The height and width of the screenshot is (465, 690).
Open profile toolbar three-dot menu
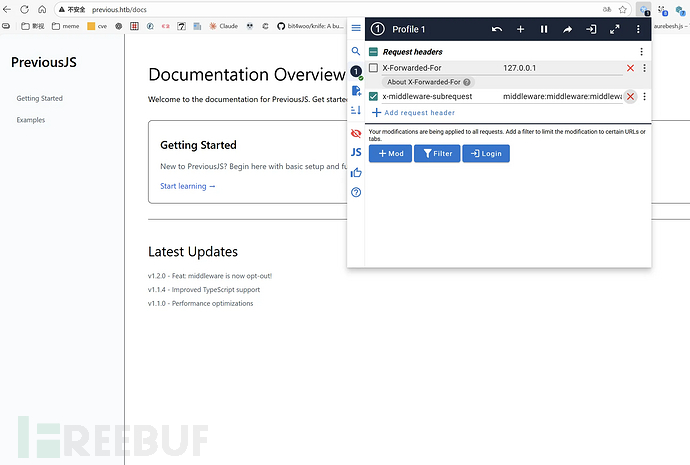click(638, 29)
